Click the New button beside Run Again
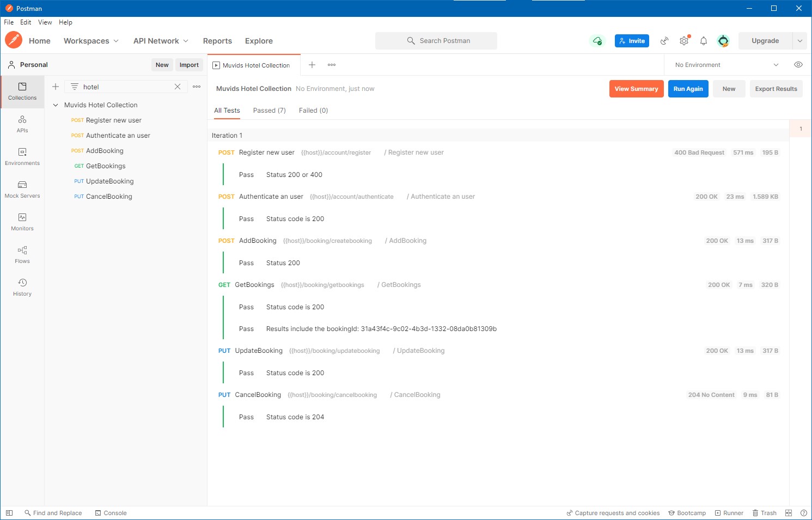Viewport: 812px width, 520px height. pos(729,89)
